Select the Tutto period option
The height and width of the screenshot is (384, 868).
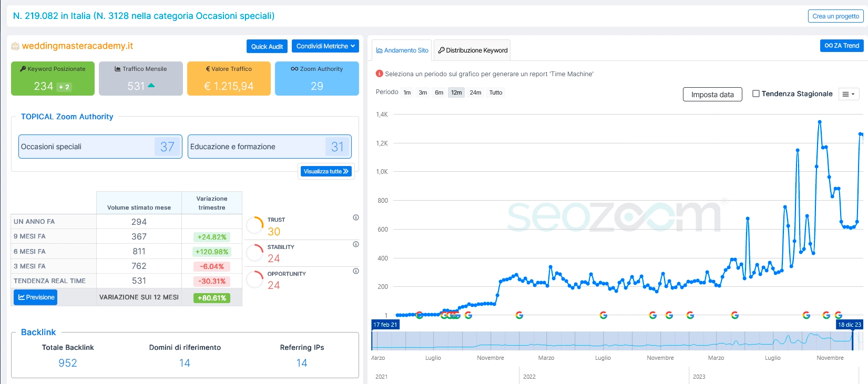coord(496,92)
